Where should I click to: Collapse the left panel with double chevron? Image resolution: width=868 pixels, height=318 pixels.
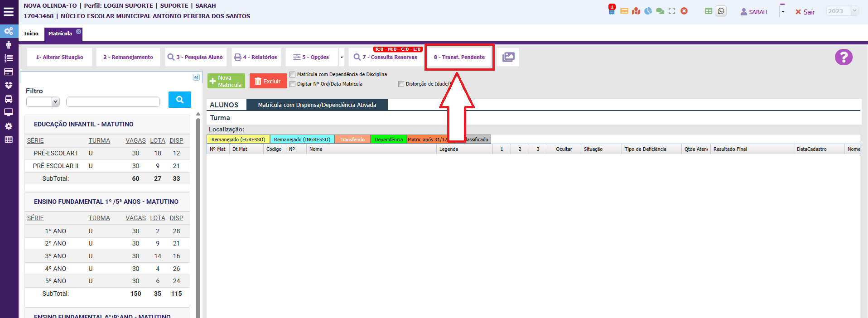point(196,77)
